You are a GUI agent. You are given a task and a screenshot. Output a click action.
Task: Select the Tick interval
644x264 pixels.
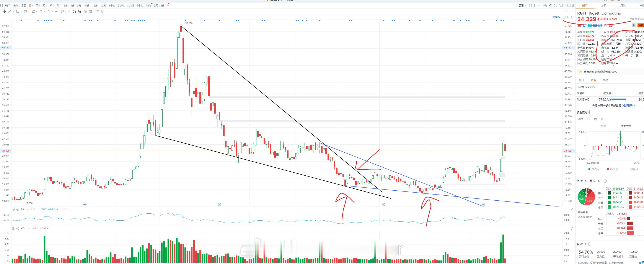(148, 5)
